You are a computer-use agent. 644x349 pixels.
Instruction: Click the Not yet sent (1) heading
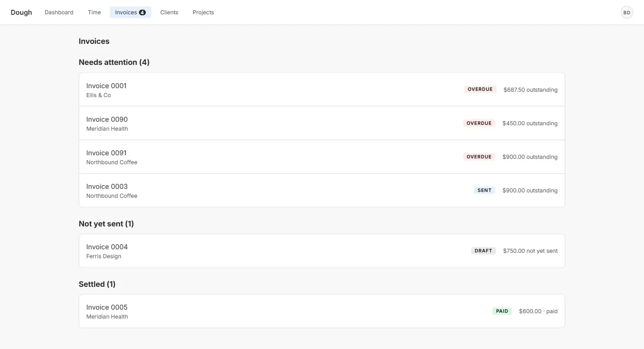click(106, 224)
